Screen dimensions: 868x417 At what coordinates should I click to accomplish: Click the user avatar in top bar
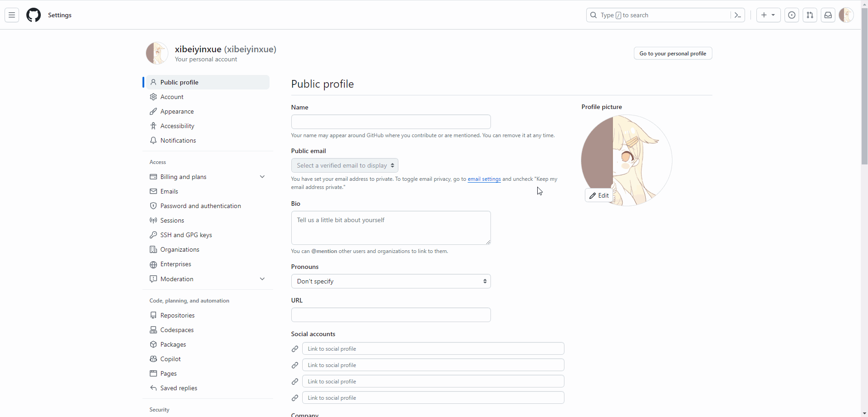pyautogui.click(x=846, y=15)
